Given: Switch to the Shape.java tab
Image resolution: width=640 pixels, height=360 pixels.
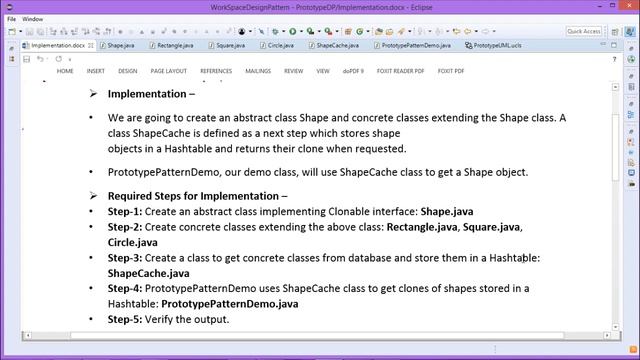Looking at the screenshot, I should point(117,45).
